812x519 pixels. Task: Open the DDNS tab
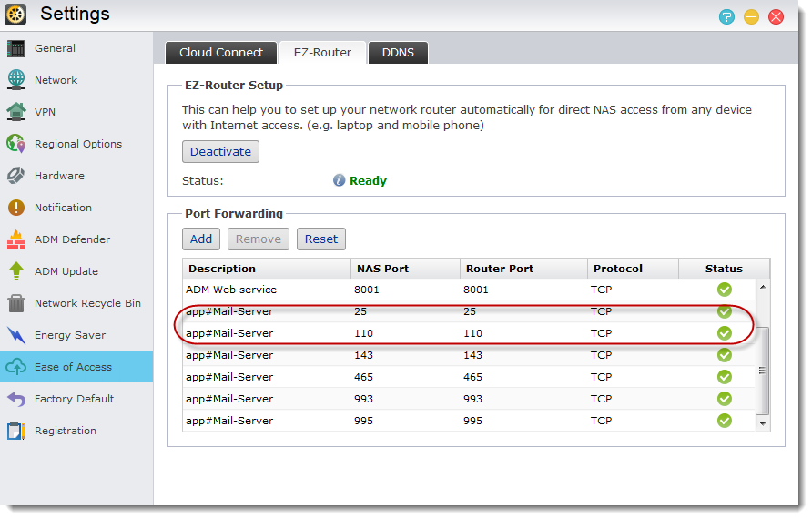click(398, 53)
